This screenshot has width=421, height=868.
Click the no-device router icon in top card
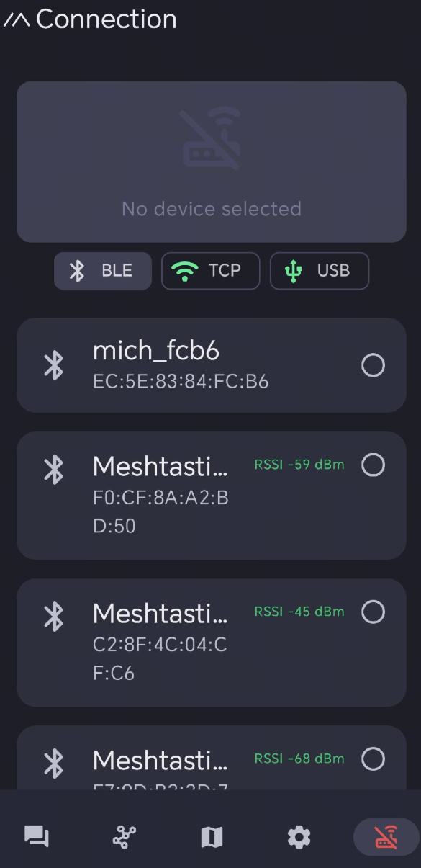click(211, 139)
